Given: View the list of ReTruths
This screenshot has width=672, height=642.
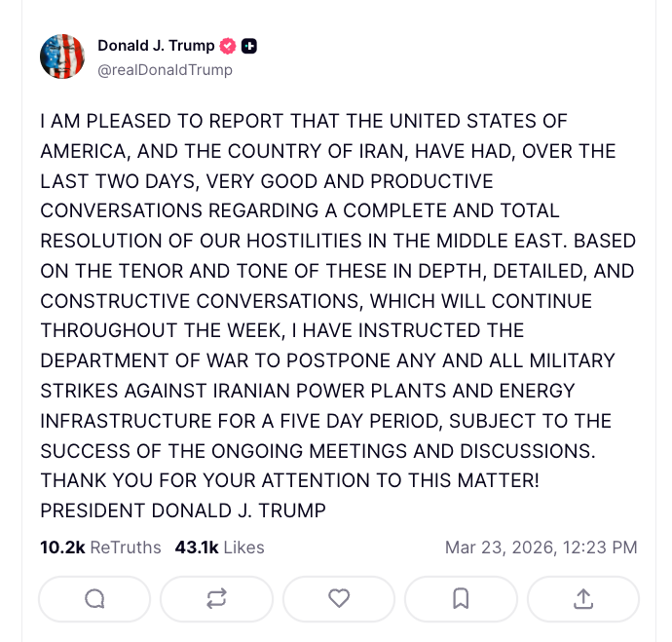Looking at the screenshot, I should click(126, 548).
